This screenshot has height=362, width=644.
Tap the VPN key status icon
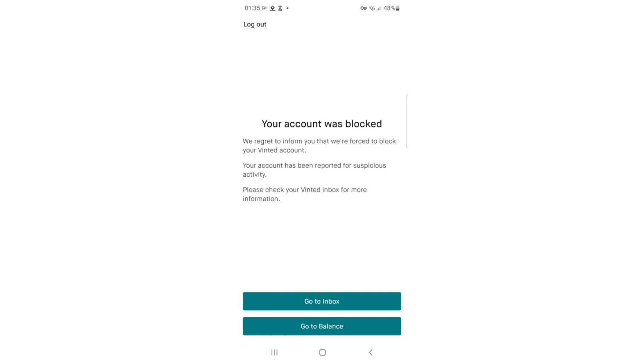(x=363, y=8)
